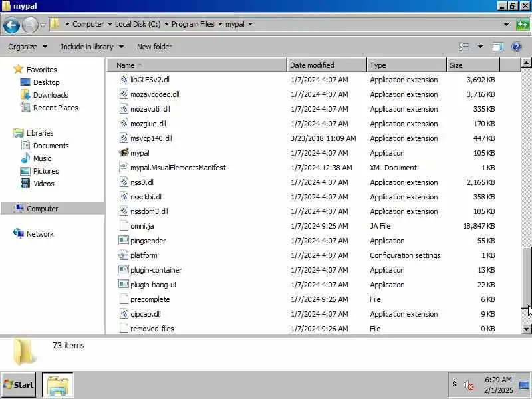This screenshot has height=399, width=532.
Task: Sort by the Name column header
Action: click(x=197, y=65)
